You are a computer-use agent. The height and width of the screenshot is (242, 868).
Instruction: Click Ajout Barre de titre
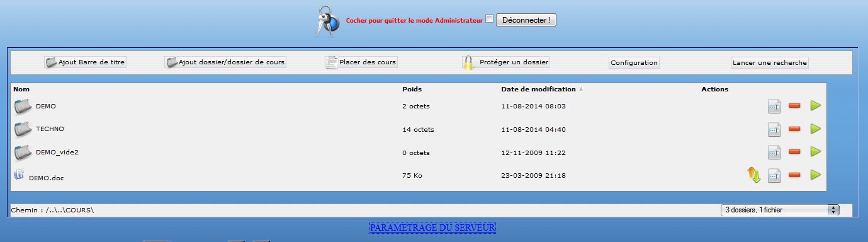click(85, 62)
